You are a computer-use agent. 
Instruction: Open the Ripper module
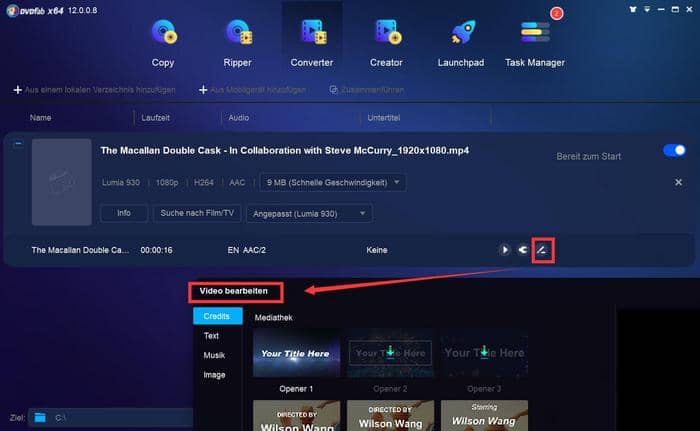pos(238,43)
